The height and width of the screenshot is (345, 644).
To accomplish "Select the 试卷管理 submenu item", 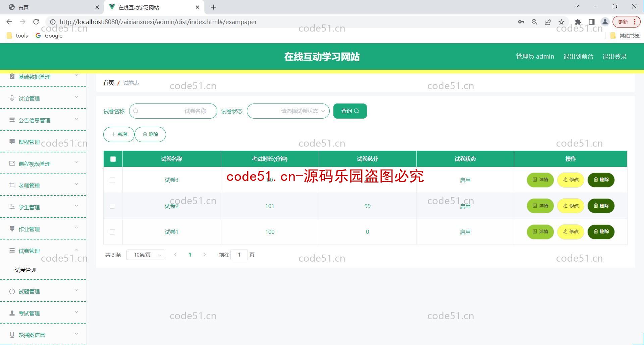I will [26, 270].
